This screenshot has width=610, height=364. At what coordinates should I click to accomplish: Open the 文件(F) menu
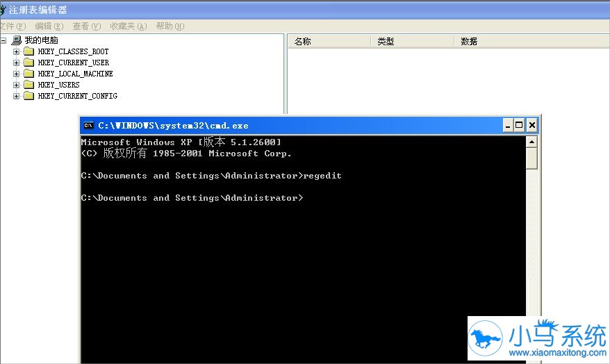13,26
